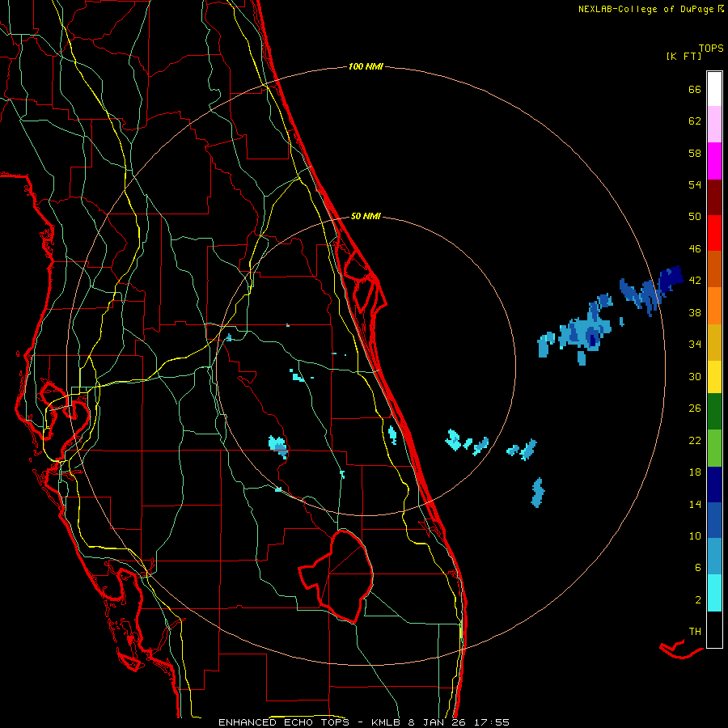Click the '46' legend value

695,249
